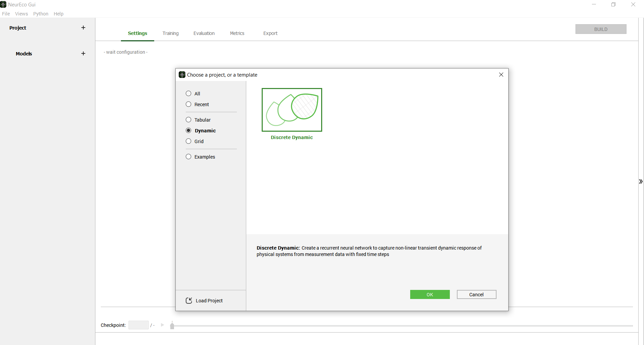Image resolution: width=644 pixels, height=345 pixels.
Task: Click the BUILD button
Action: click(601, 29)
